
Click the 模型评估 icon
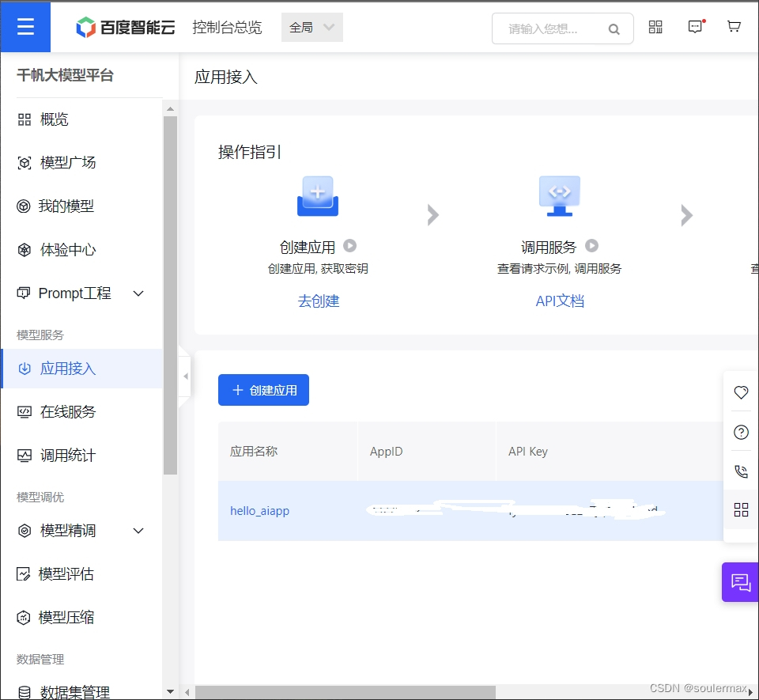click(x=23, y=574)
